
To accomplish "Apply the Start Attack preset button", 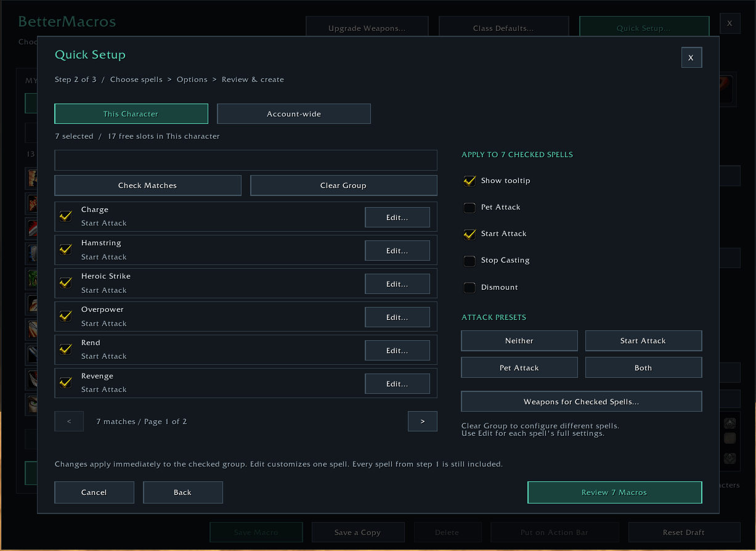I will tap(643, 341).
